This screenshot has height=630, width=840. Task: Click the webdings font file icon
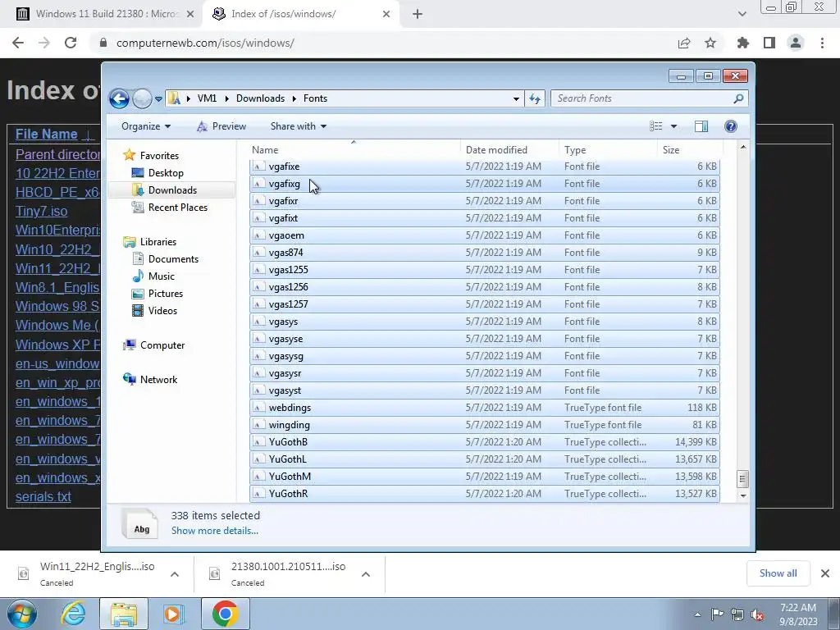pos(258,408)
